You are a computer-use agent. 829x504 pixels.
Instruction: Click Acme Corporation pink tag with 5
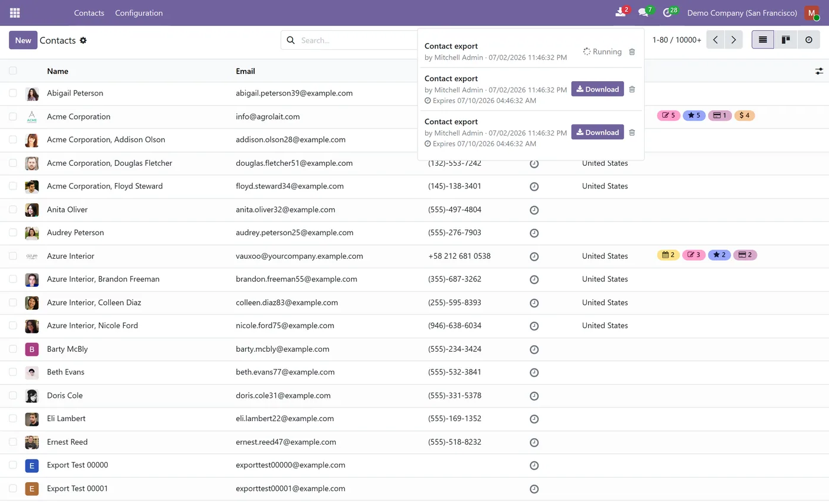point(669,115)
